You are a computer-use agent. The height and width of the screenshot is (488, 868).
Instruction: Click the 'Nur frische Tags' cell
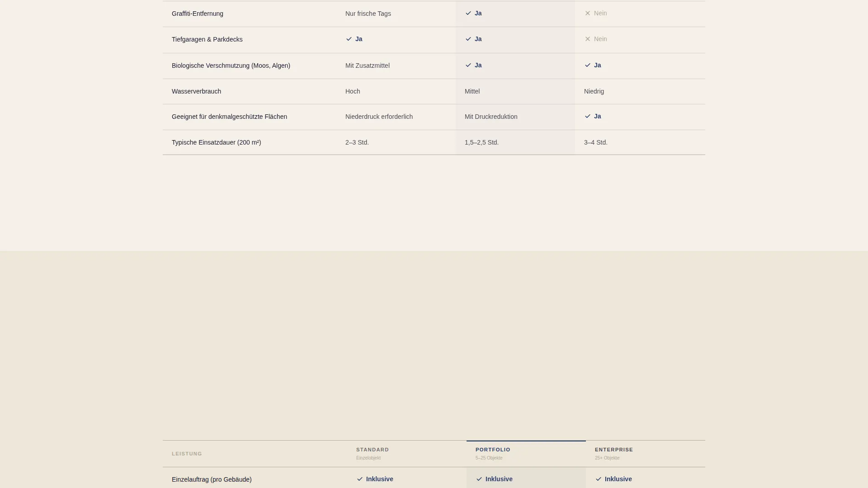[x=368, y=14]
